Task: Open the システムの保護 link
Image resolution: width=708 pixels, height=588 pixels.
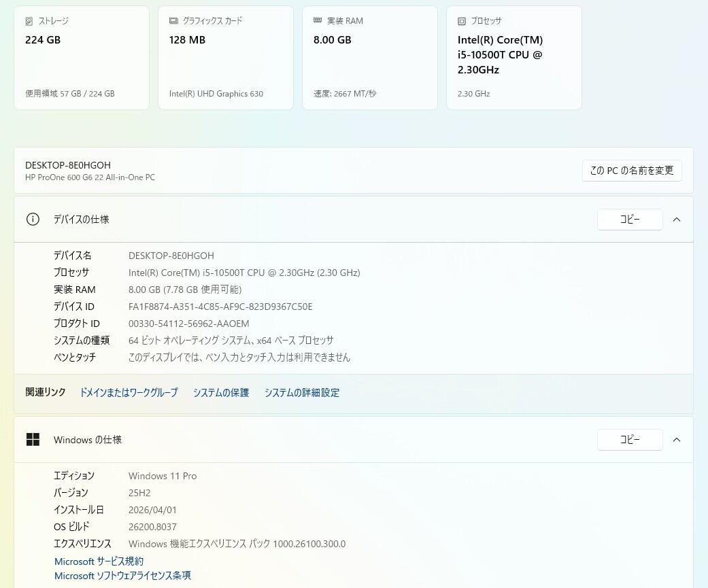Action: click(x=221, y=393)
